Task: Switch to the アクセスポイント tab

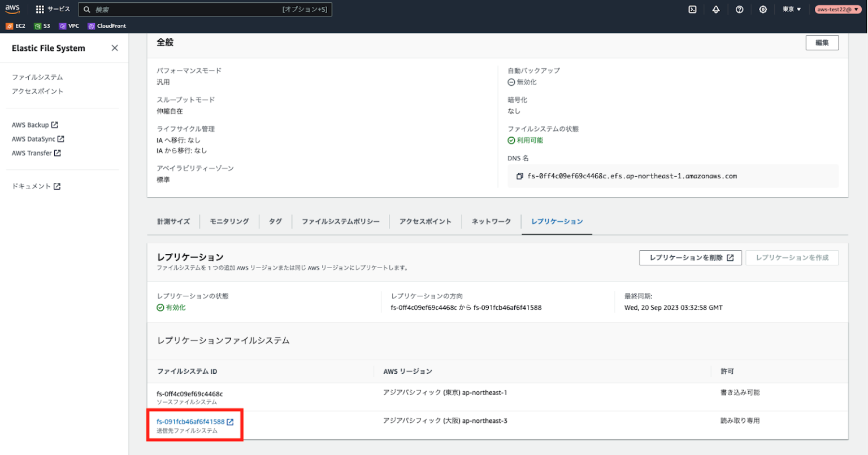Action: click(x=426, y=221)
